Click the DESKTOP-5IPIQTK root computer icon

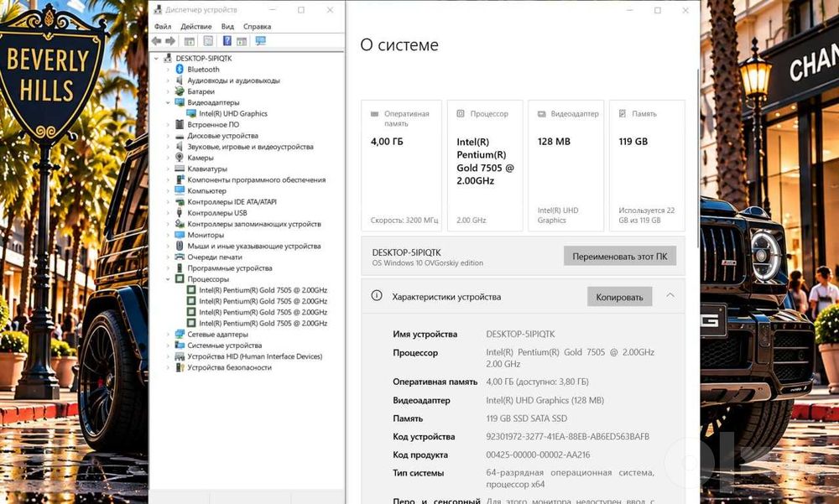pos(168,59)
